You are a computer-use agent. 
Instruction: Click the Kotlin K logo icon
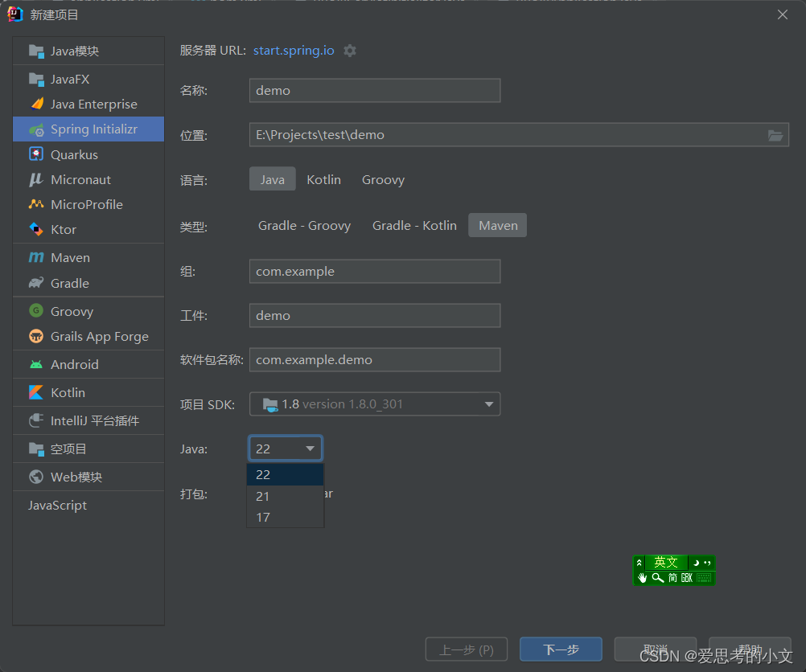click(x=36, y=392)
